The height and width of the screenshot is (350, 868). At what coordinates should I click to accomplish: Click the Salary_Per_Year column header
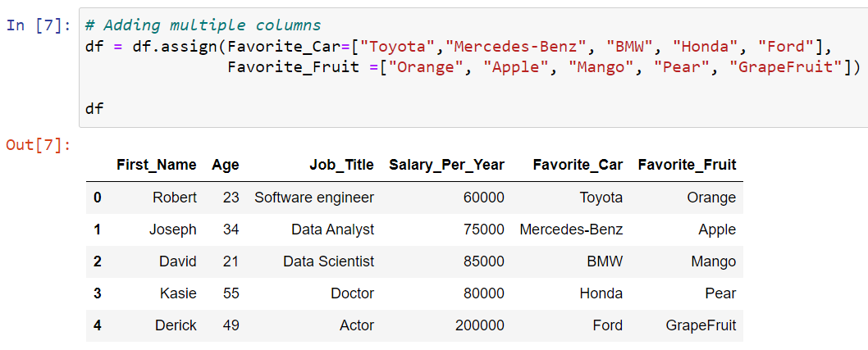click(447, 164)
